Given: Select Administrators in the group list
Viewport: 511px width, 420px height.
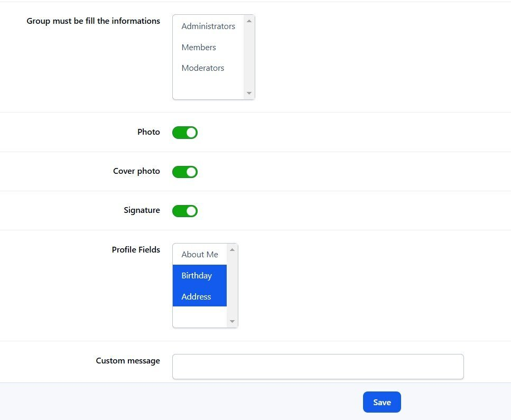Looking at the screenshot, I should [208, 26].
